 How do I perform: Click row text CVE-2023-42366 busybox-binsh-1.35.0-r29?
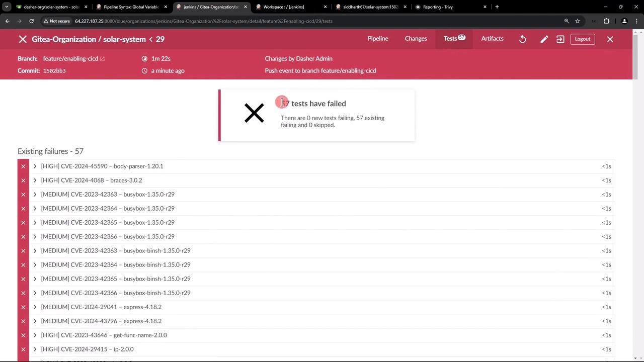coord(116,293)
